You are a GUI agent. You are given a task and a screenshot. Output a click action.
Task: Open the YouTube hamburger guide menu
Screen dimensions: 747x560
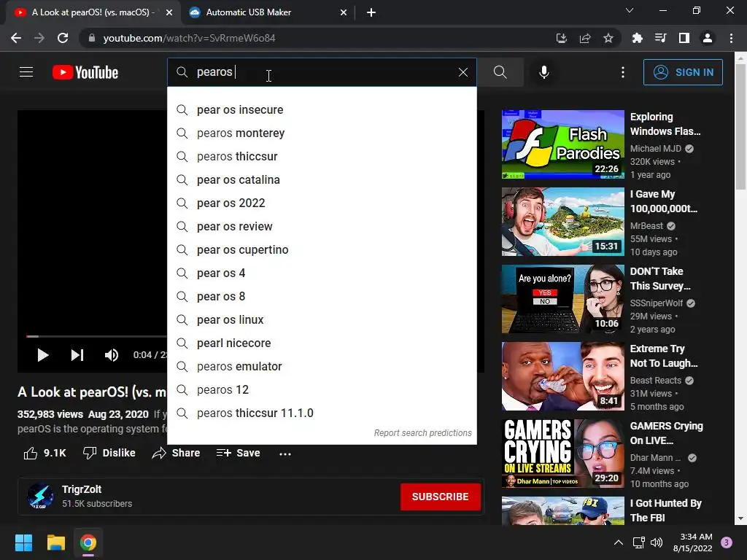(26, 72)
